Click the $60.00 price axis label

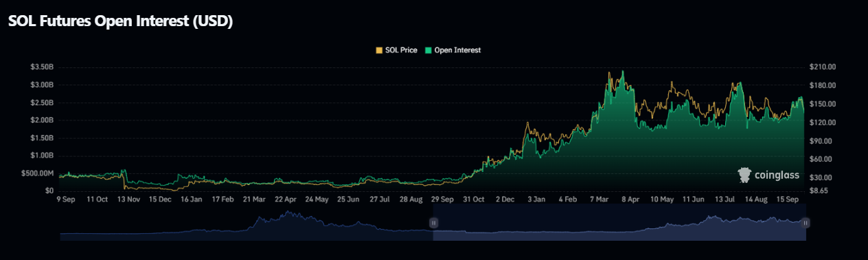point(821,159)
